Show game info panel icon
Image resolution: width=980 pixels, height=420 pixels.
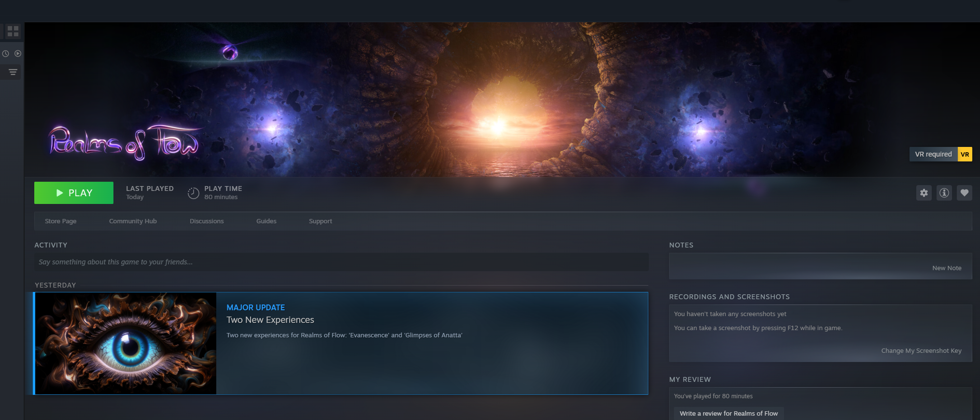[x=944, y=193]
